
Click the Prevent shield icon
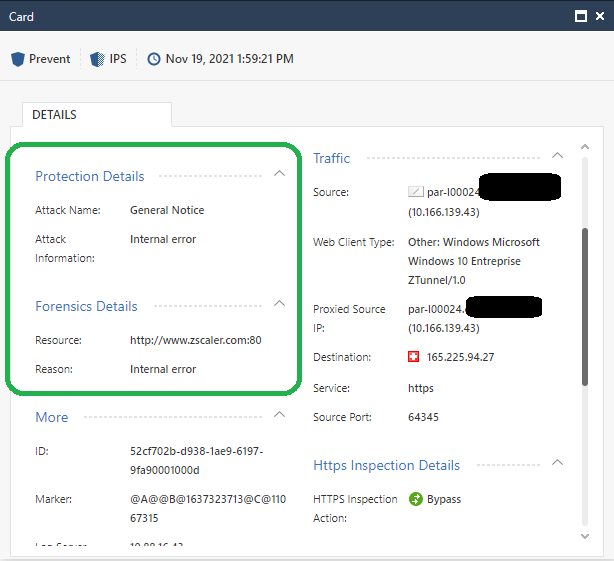coord(17,59)
